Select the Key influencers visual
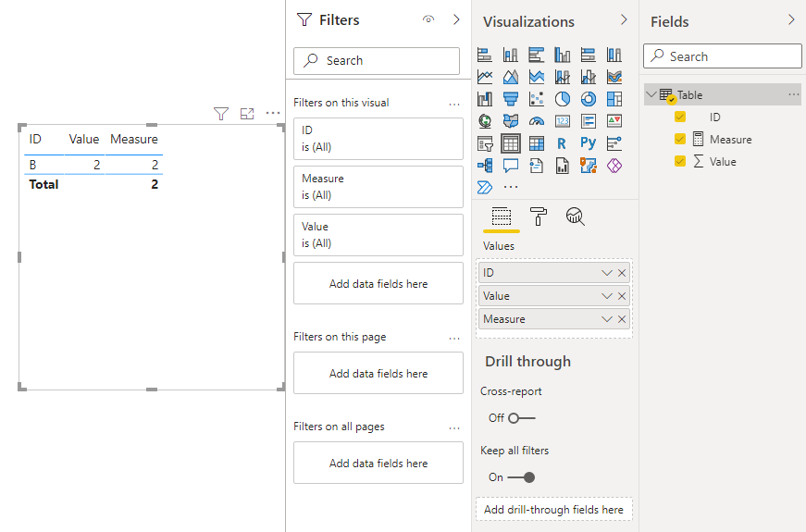Image resolution: width=806 pixels, height=532 pixels. click(614, 143)
